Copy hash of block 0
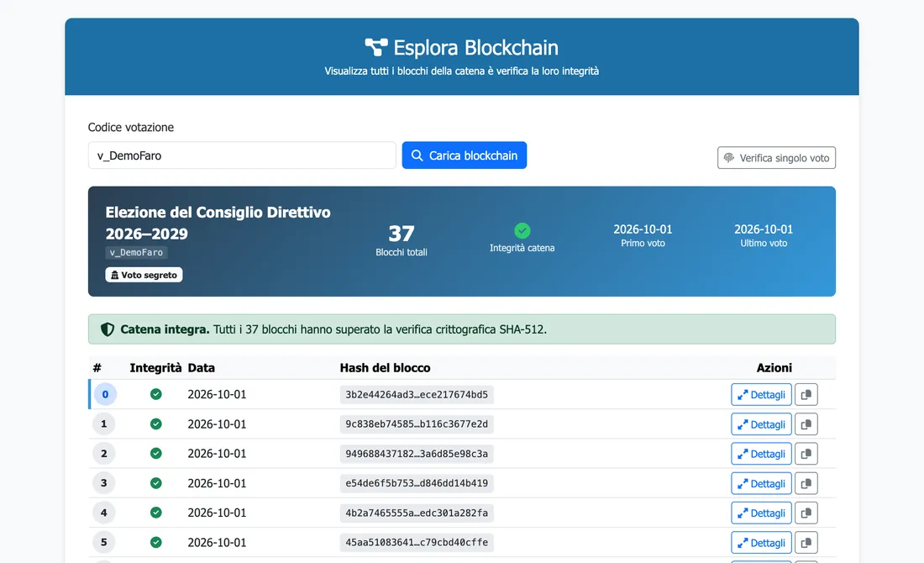 [x=806, y=394]
